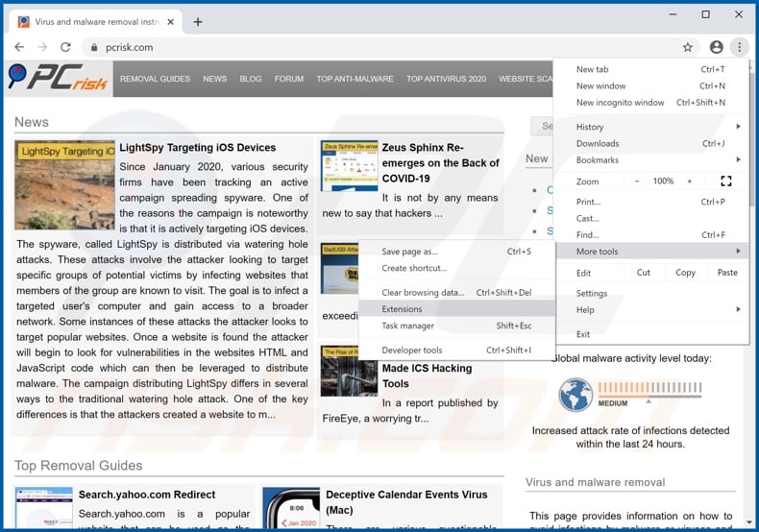Open the Zeus Sphinx Re-emerges article headline
The height and width of the screenshot is (532, 759).
pyautogui.click(x=440, y=163)
